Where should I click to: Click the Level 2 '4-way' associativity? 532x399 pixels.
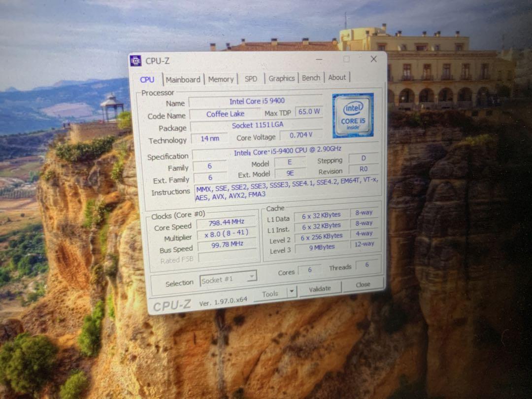[x=364, y=233]
